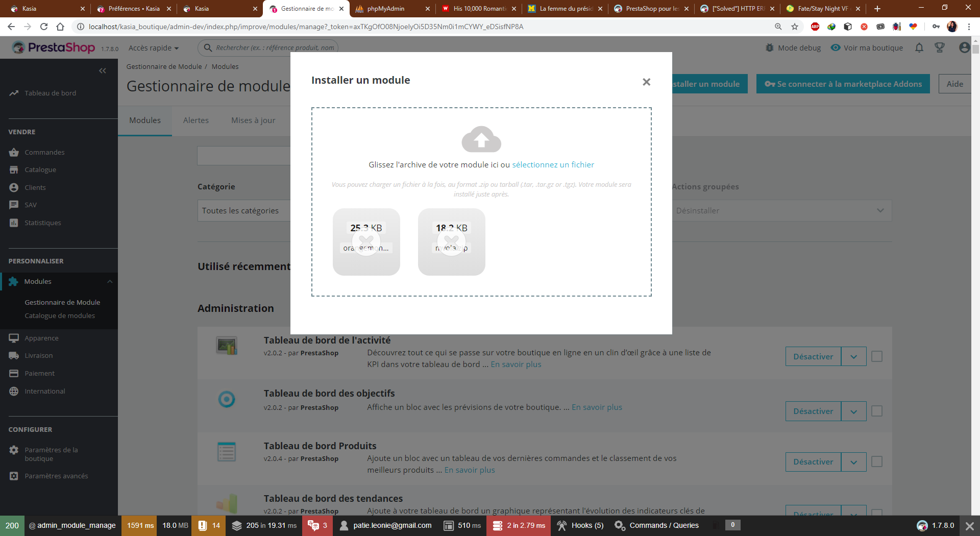Open SAV chat icon menu
The width and height of the screenshot is (980, 536).
click(14, 205)
